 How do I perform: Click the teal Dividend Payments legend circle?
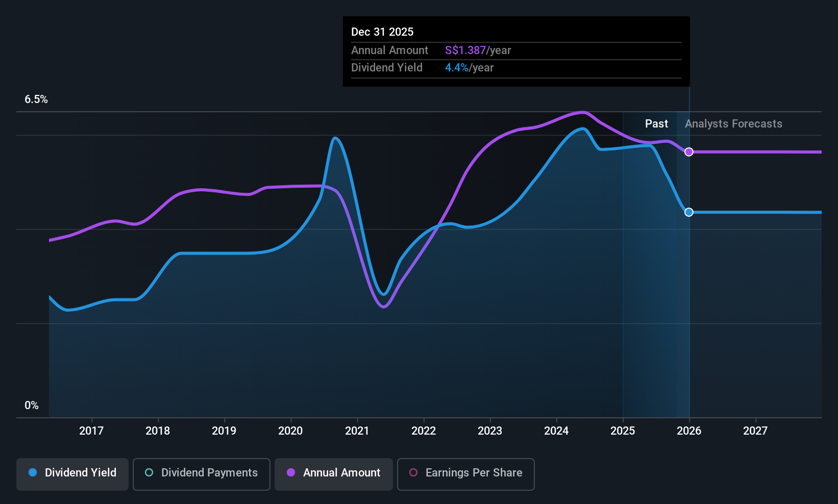coord(149,472)
